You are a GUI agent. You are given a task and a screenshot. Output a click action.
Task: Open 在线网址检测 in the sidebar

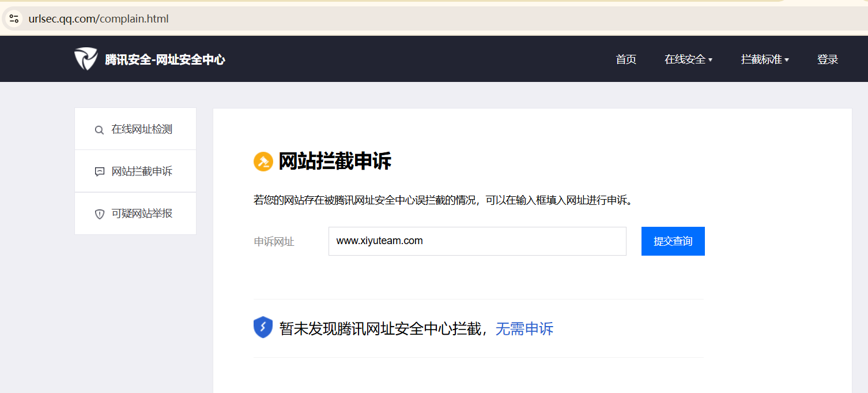coord(135,129)
